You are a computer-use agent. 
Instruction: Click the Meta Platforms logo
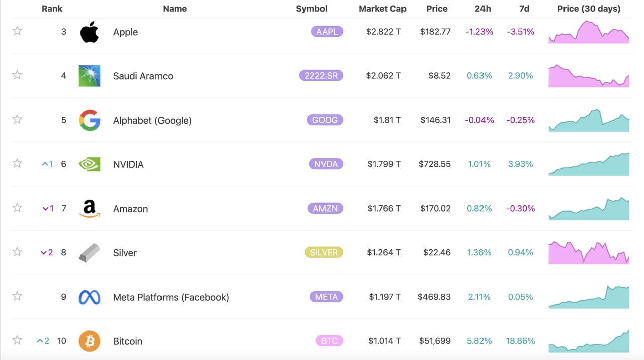tap(90, 297)
